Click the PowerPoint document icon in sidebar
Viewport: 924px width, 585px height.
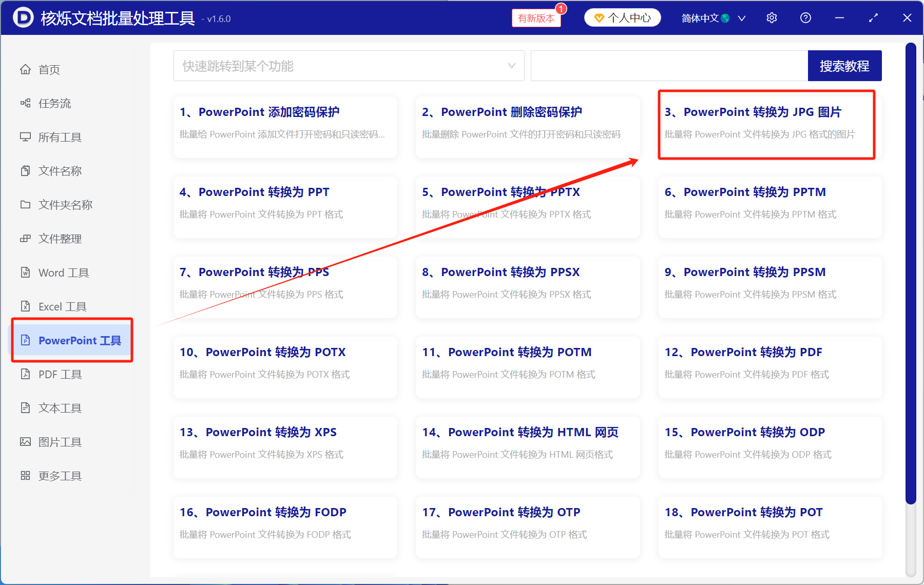pos(25,340)
